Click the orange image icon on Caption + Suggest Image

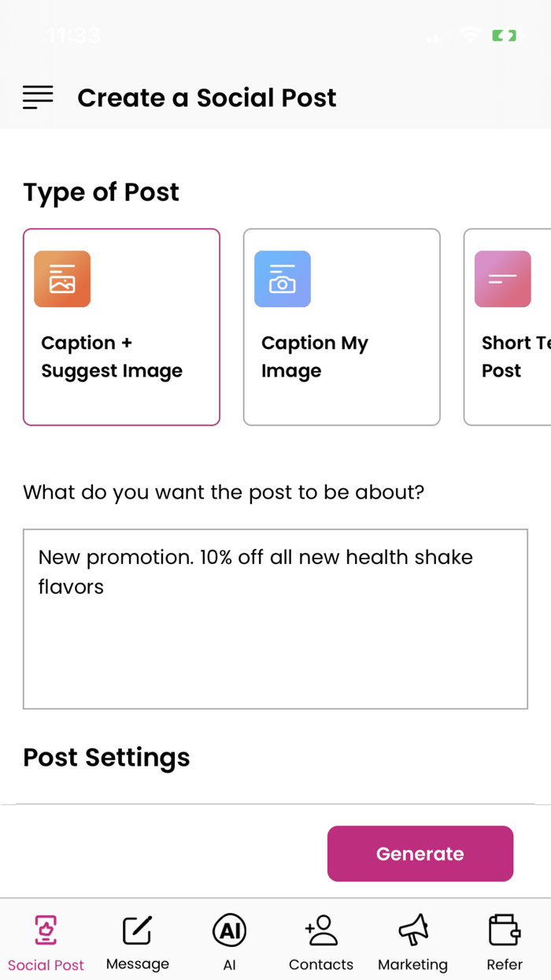pos(61,278)
